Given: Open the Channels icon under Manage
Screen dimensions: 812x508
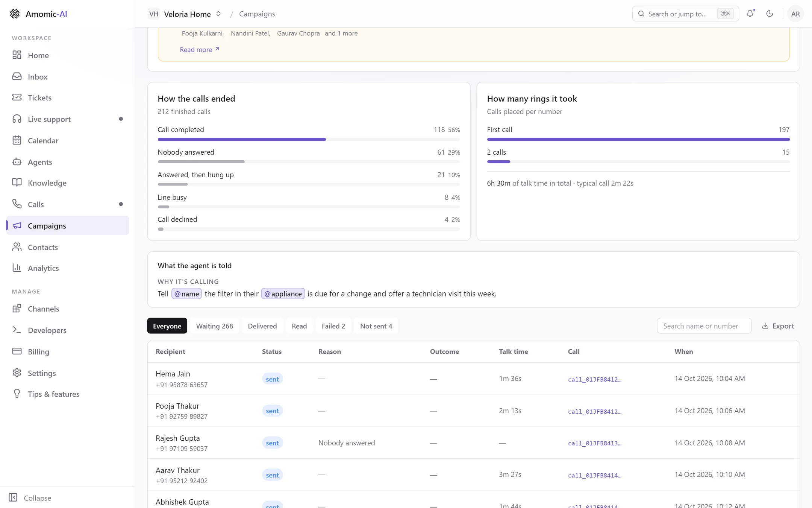Looking at the screenshot, I should (x=17, y=309).
